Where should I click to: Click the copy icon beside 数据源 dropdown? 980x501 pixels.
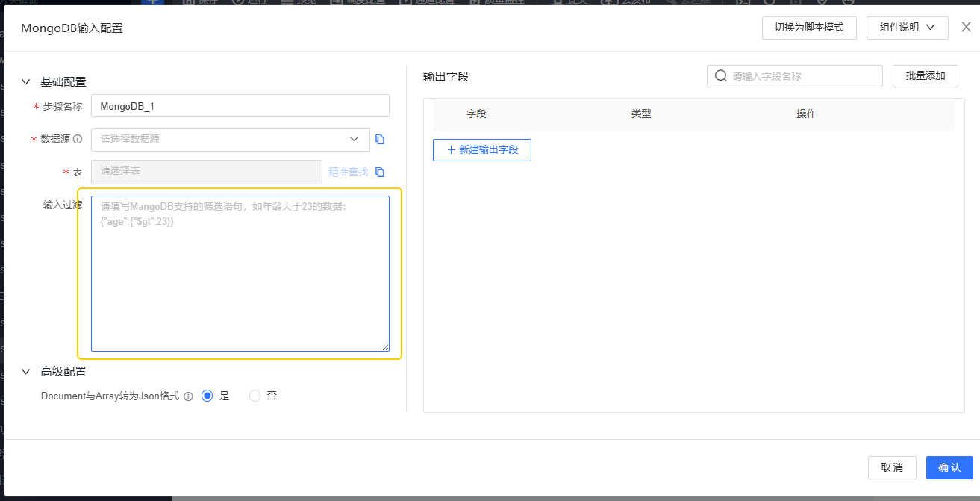point(380,140)
